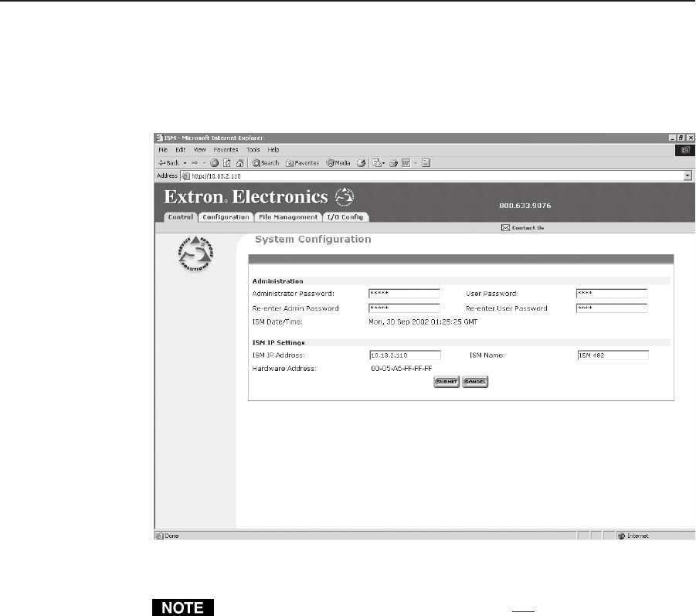696x616 pixels.
Task: Open the Favorites menu
Action: click(226, 150)
